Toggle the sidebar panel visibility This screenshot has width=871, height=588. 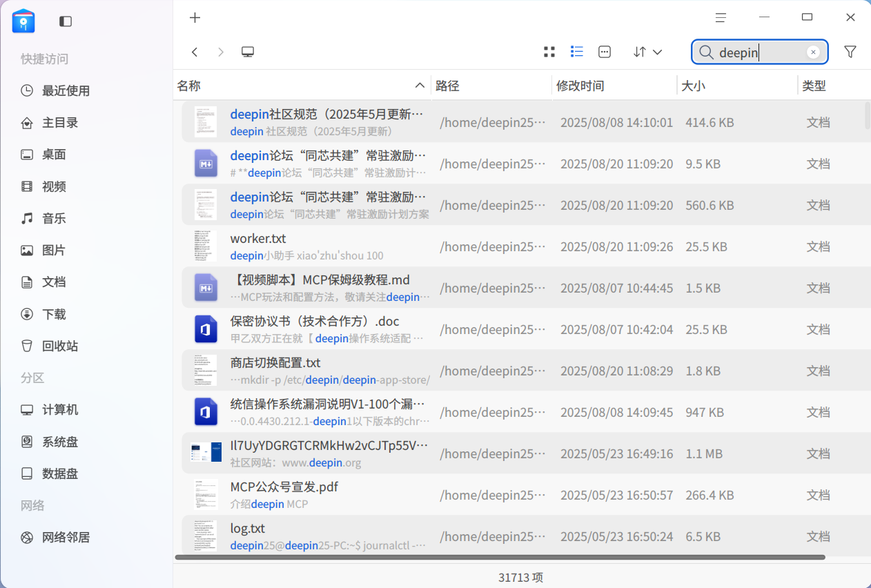click(x=66, y=21)
